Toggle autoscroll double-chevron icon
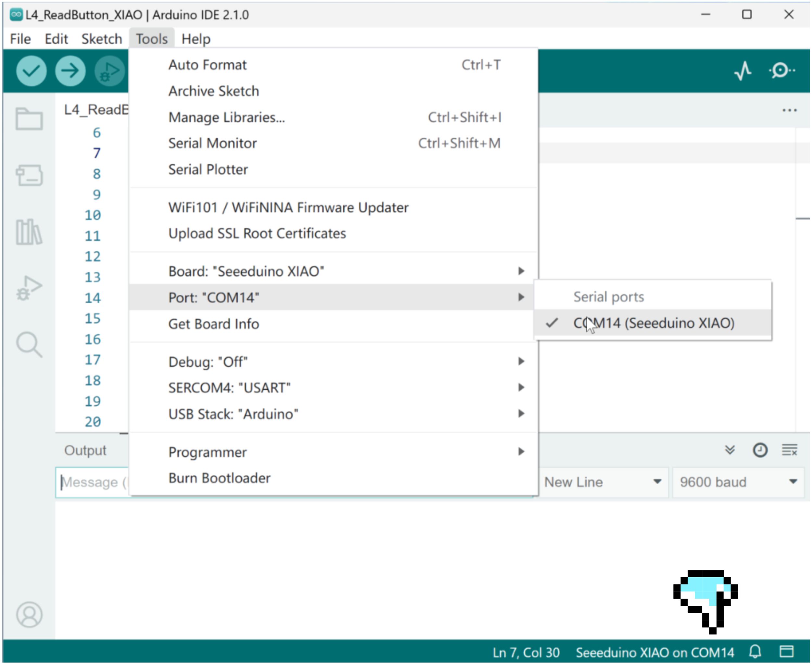The width and height of the screenshot is (812, 664). 730,450
